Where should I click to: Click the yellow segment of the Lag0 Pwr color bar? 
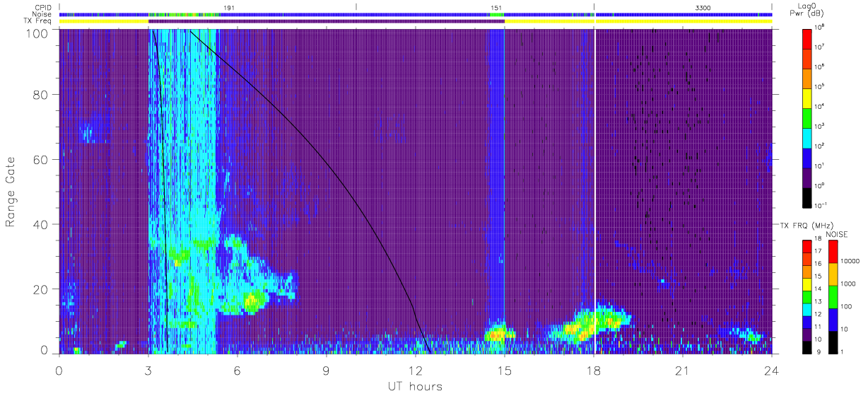pos(808,97)
